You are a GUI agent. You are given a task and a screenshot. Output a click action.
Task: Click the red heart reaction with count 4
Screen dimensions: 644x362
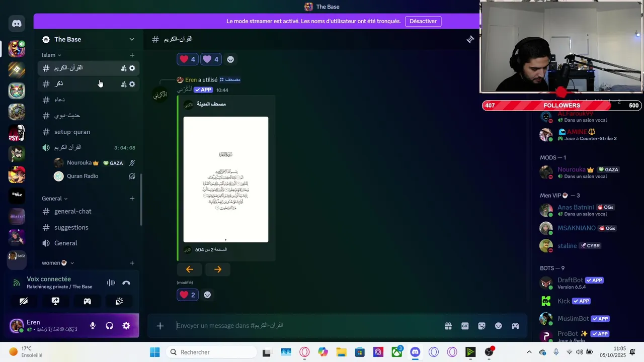(187, 59)
